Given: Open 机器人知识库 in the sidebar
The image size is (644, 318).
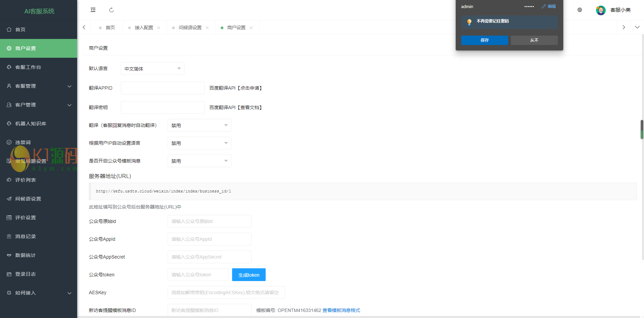Looking at the screenshot, I should click(x=31, y=124).
